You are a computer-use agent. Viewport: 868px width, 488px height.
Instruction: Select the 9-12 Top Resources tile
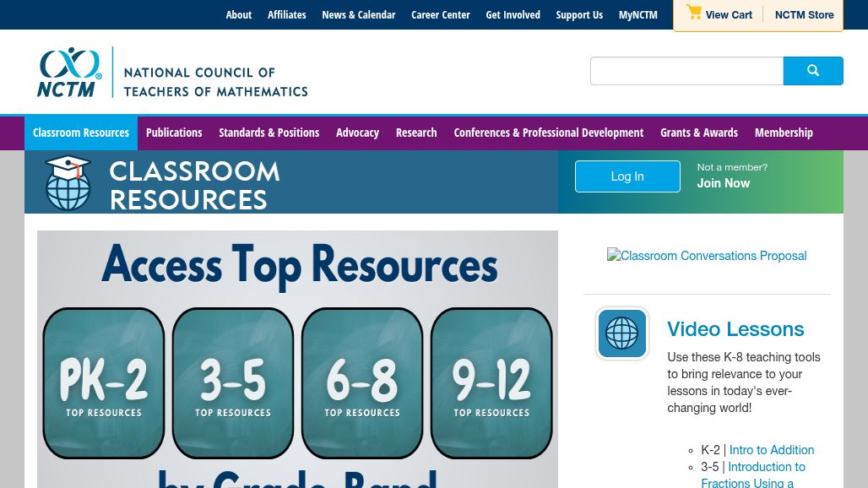pyautogui.click(x=491, y=382)
